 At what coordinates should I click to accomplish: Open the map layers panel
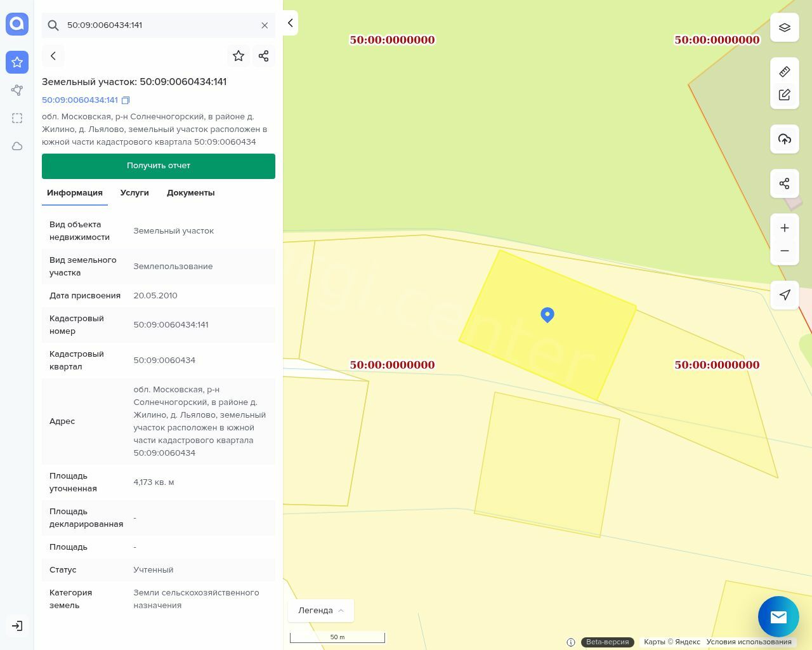coord(785,28)
